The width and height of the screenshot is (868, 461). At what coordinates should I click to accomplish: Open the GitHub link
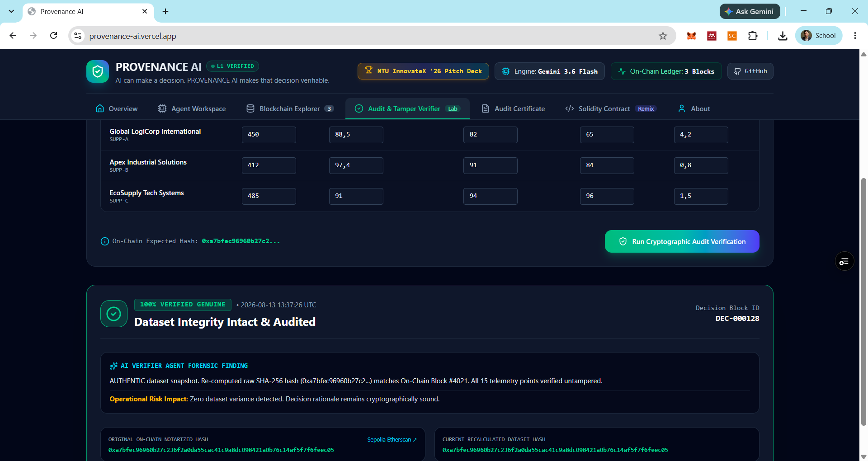point(750,71)
